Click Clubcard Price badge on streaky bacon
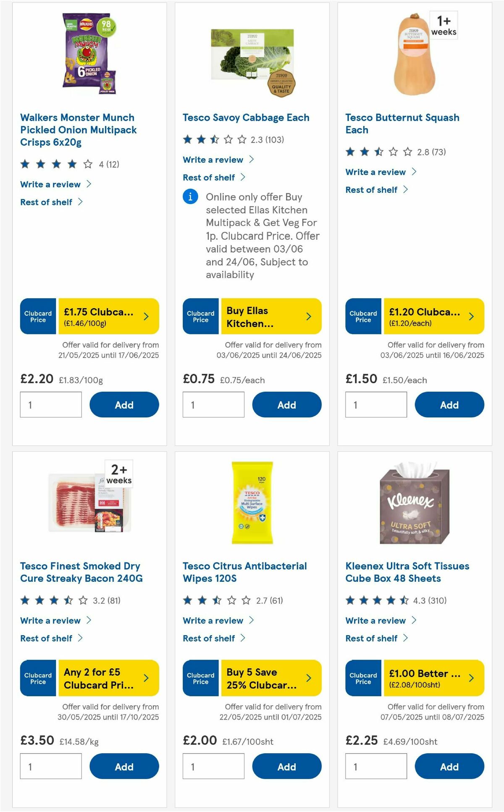Image resolution: width=504 pixels, height=812 pixels. [x=37, y=678]
